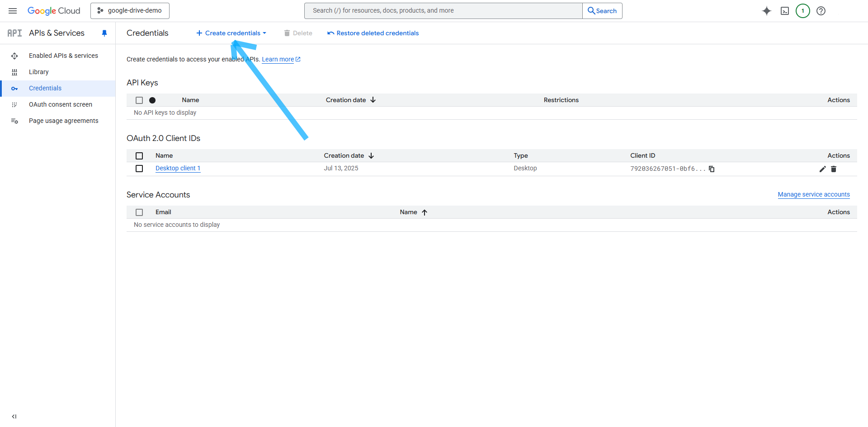Open Desktop client 1 link
Image resolution: width=868 pixels, height=427 pixels.
point(178,168)
